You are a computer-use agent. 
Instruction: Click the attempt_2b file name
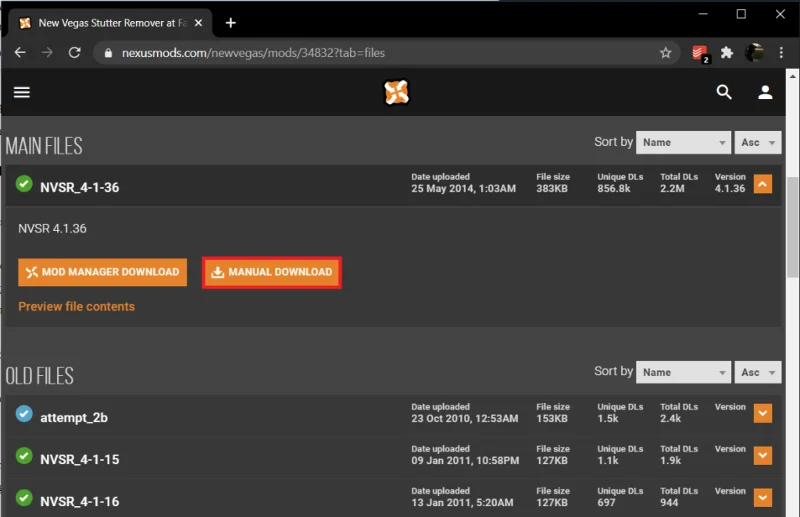tap(74, 418)
